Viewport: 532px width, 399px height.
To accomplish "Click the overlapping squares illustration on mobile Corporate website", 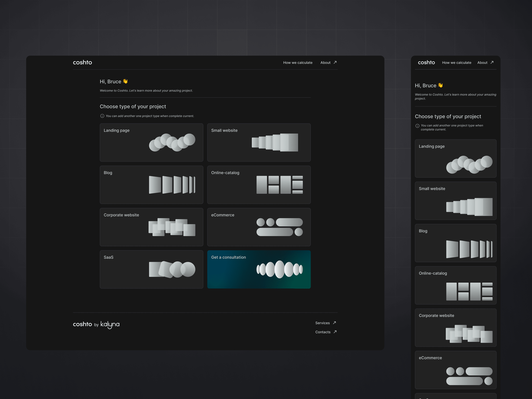I will pos(469,334).
